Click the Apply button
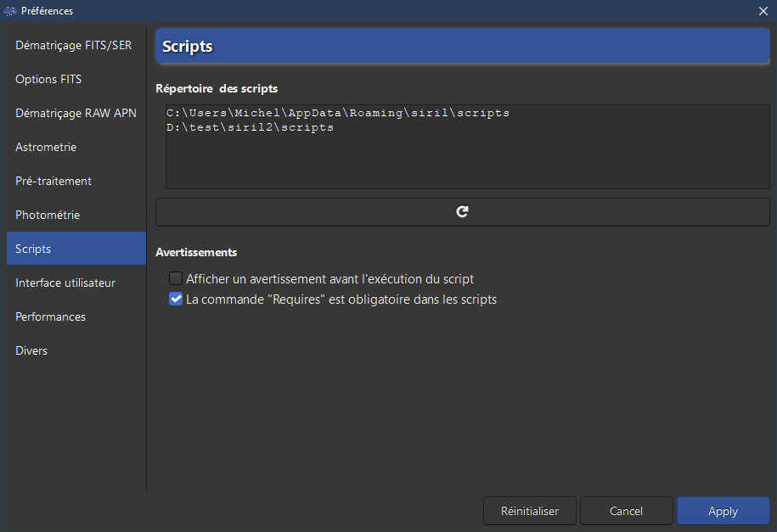The height and width of the screenshot is (532, 777). coord(723,511)
